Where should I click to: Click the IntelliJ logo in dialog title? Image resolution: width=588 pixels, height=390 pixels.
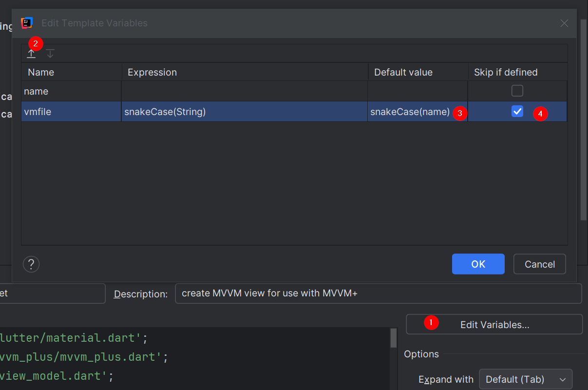pos(27,23)
